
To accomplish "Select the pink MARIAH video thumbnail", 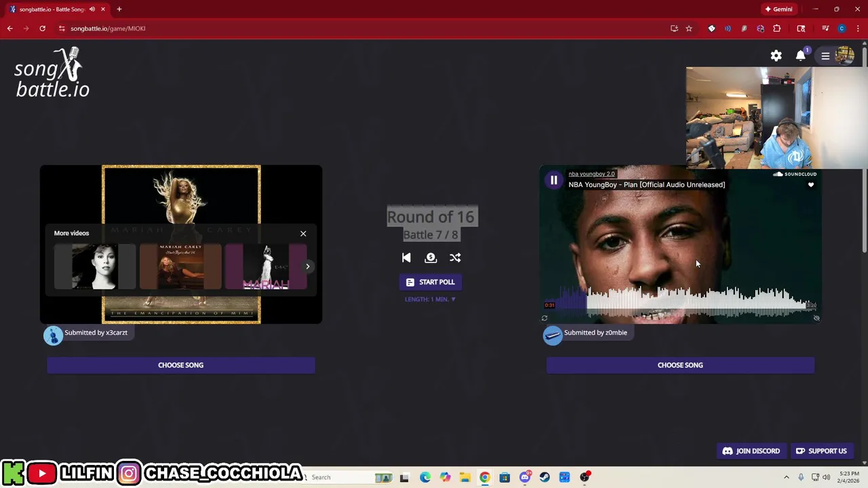I will click(x=266, y=266).
